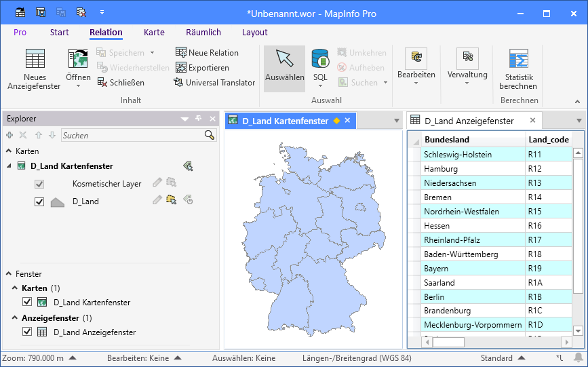588x367 pixels.
Task: Open the Universal Translator tool
Action: click(214, 82)
